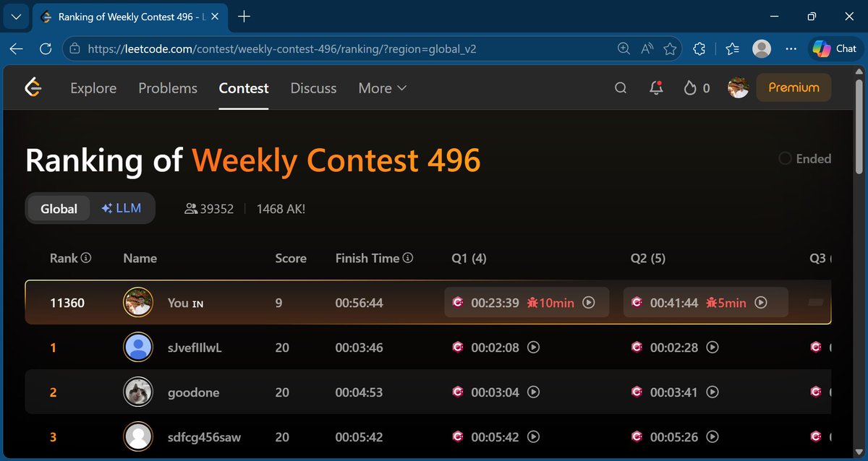Click the browser address bar URL

(282, 49)
